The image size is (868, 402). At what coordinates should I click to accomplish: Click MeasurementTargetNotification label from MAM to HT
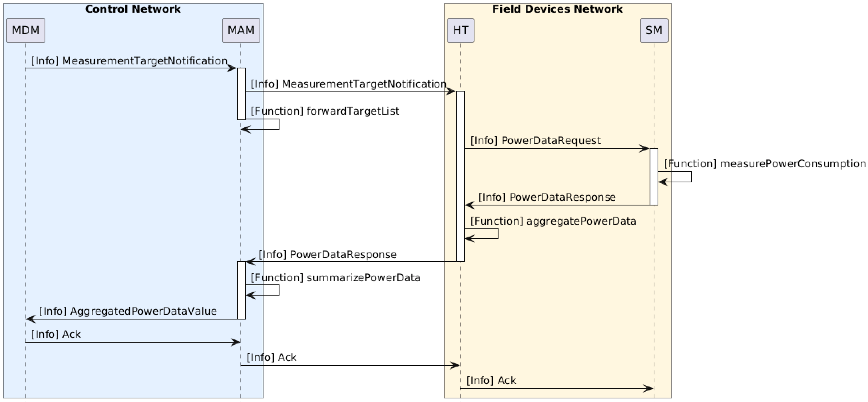[348, 84]
